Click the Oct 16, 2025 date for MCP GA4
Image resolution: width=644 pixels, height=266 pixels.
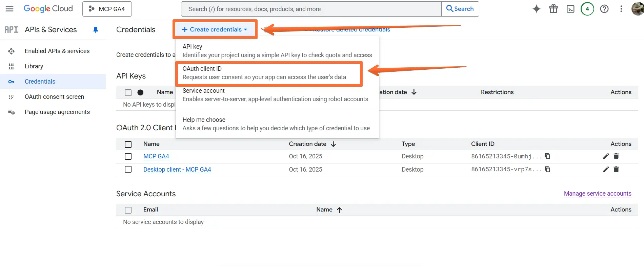[x=305, y=156]
